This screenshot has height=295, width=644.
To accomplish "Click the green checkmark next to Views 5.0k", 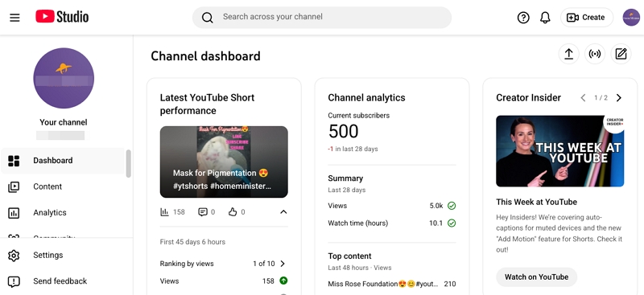I will pos(452,206).
